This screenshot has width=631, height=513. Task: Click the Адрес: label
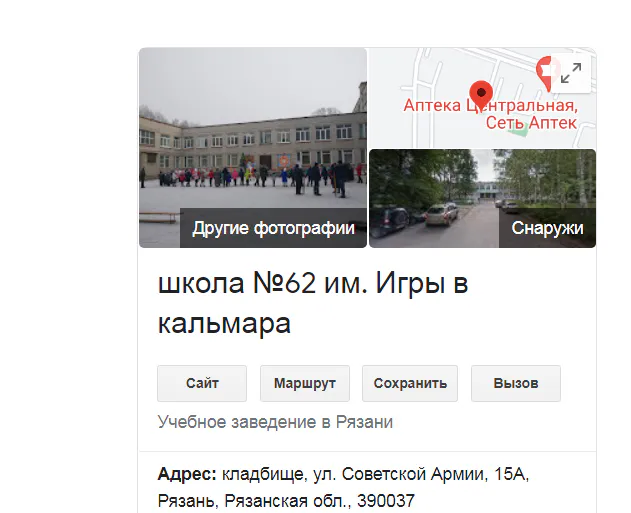point(187,474)
